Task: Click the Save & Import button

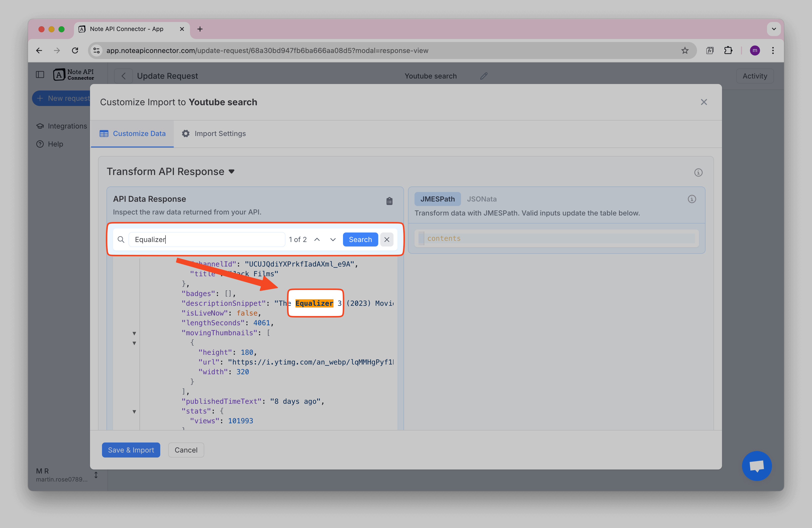Action: (x=131, y=450)
